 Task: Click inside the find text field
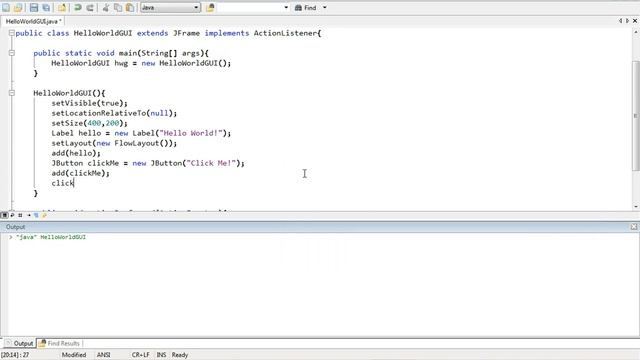[249, 7]
